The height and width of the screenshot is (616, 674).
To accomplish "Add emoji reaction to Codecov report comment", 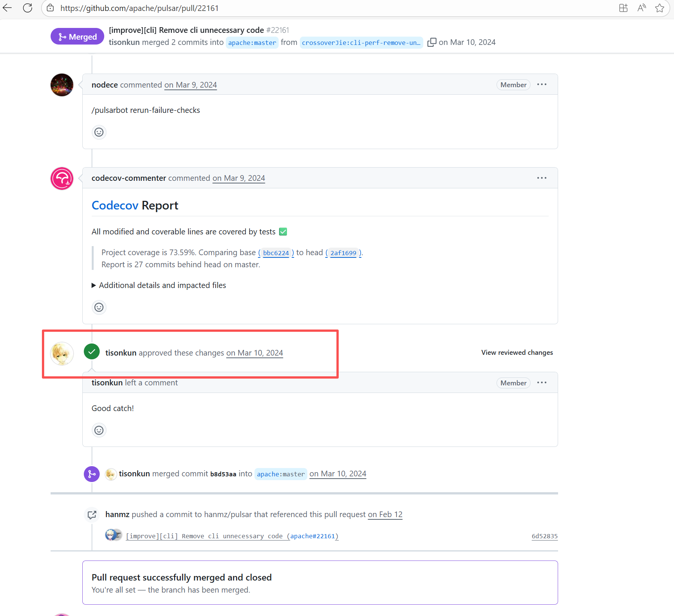I will point(99,307).
